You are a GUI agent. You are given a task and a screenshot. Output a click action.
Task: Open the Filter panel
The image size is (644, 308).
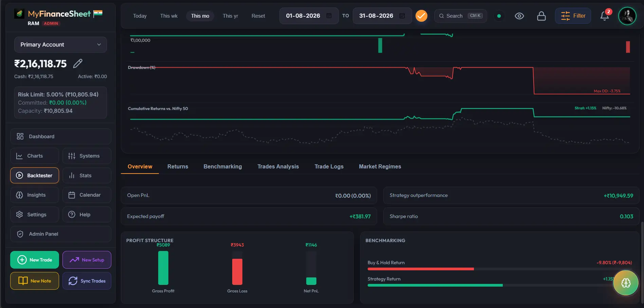(x=573, y=16)
